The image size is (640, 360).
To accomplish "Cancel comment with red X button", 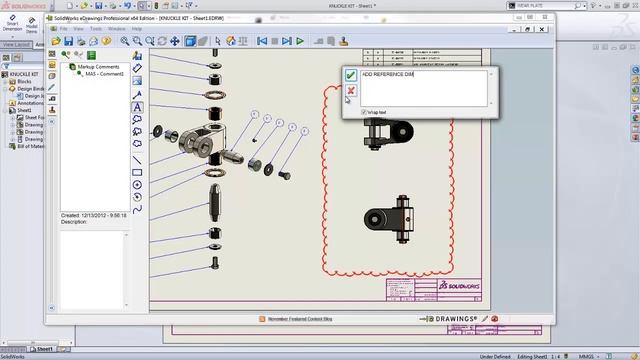I will pyautogui.click(x=351, y=91).
